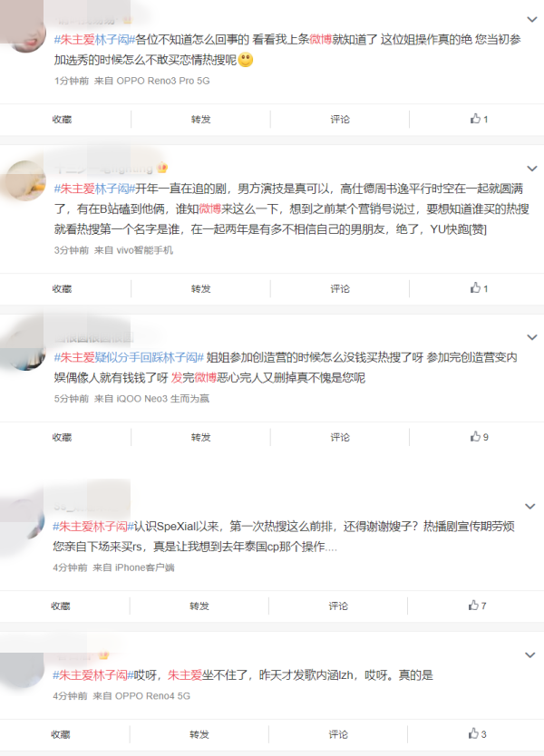Open hashtag #朱主爱疑似分手回踩林子闳#
This screenshot has width=544, height=756.
point(129,357)
